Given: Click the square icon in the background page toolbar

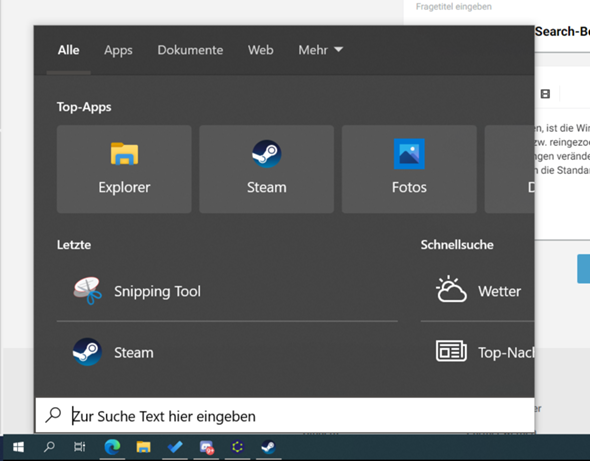Looking at the screenshot, I should 545,94.
